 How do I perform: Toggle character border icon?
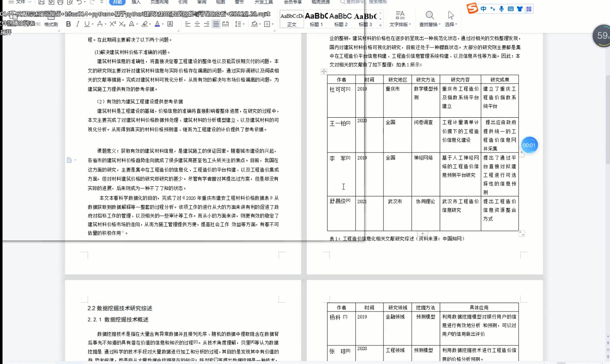[x=170, y=24]
